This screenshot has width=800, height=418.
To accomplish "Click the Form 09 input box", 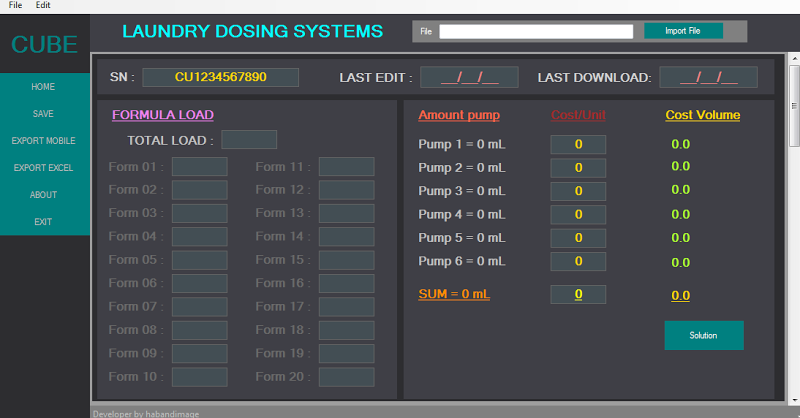I will [x=199, y=354].
